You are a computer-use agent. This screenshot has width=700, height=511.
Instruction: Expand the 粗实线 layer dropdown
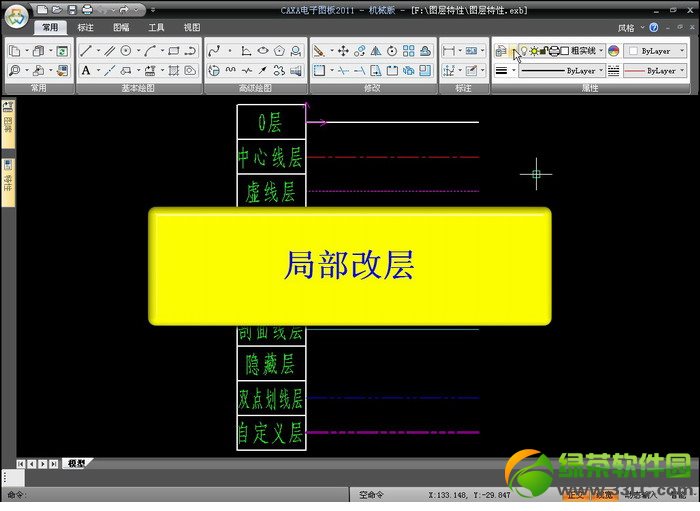601,51
